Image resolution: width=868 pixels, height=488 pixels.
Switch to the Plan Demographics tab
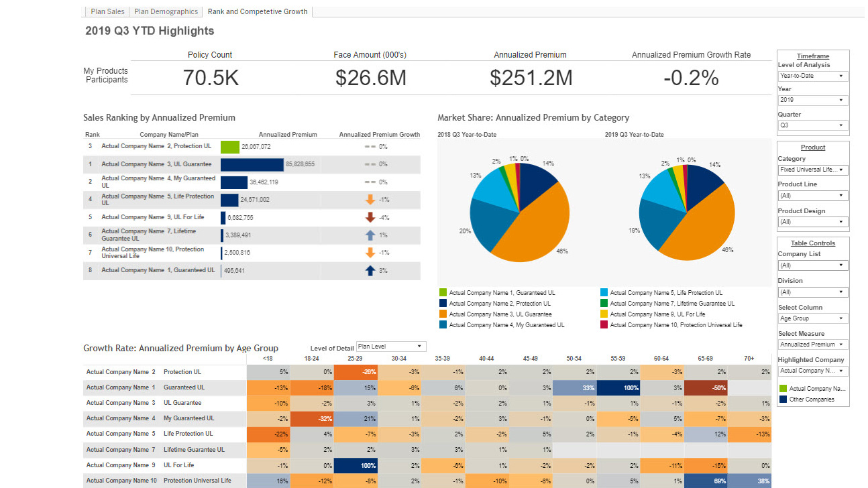[x=166, y=11]
